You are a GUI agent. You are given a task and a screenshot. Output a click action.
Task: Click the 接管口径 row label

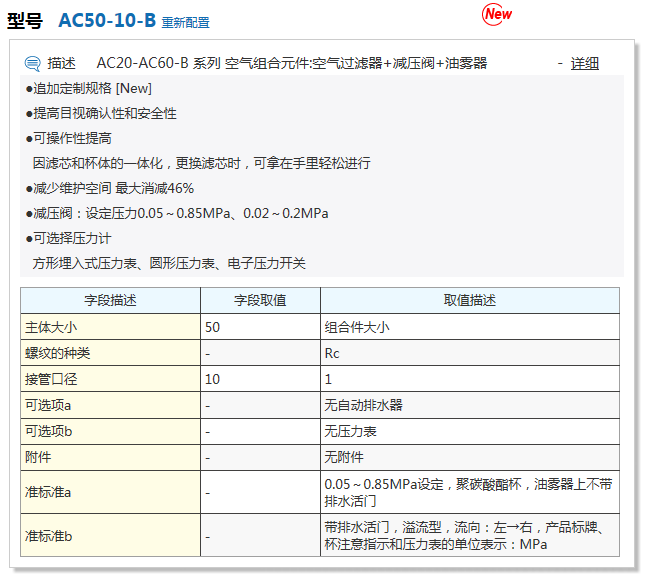click(x=110, y=379)
